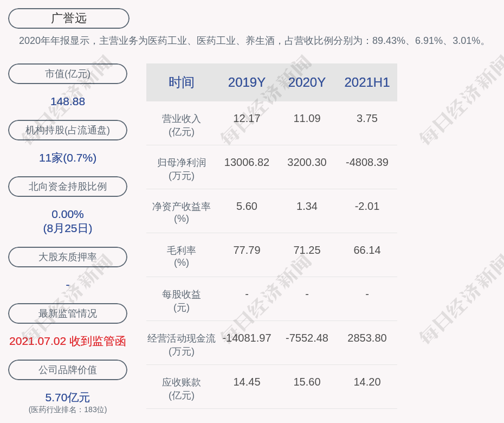504x423 pixels.
Task: Click the receivables value 14.45
Action: 247,382
